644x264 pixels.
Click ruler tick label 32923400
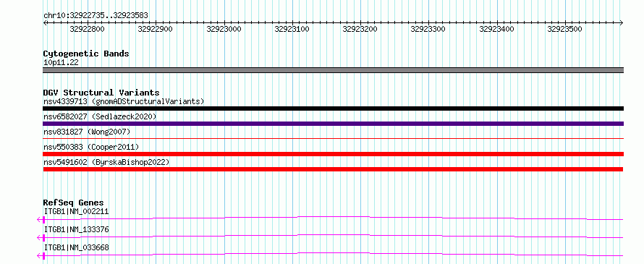(497, 29)
